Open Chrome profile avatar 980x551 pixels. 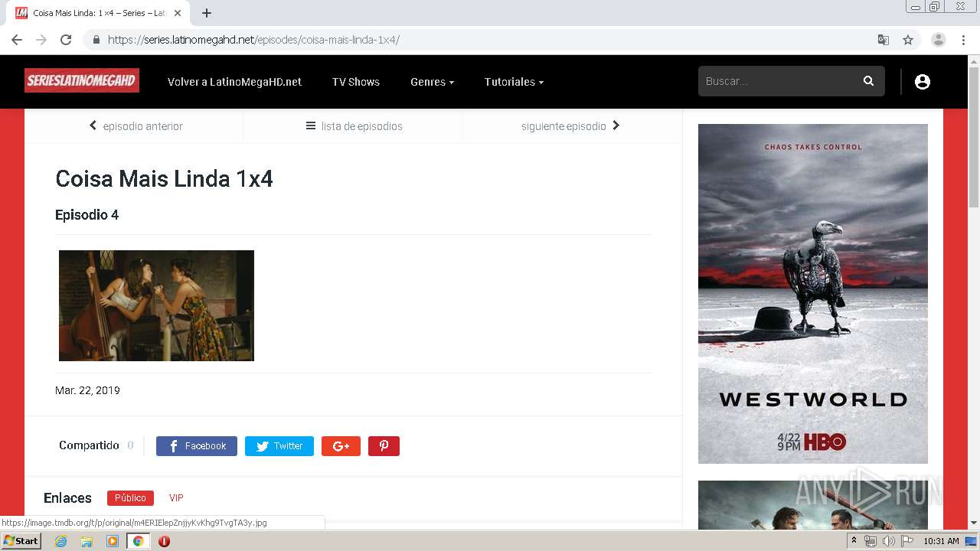938,40
